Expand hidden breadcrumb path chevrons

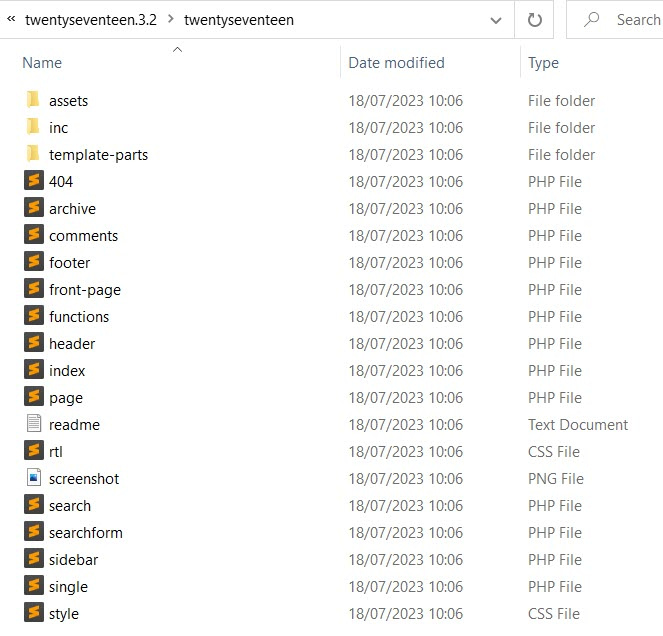coord(11,19)
